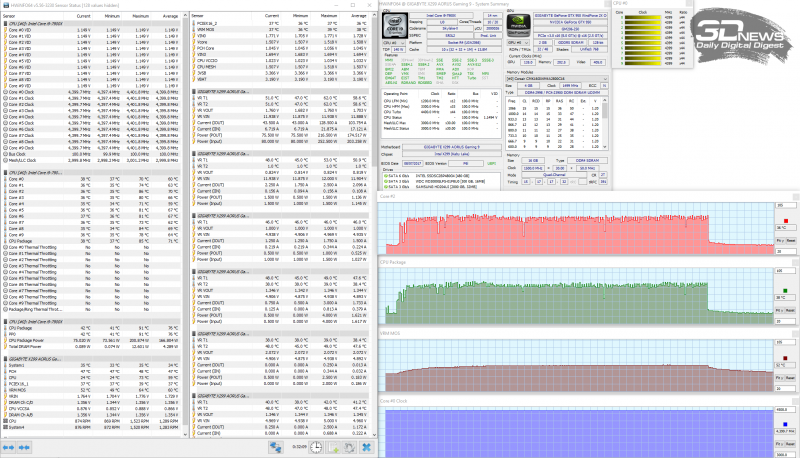800x458 pixels.
Task: Click the voltage icon beside Core #0 VID
Action: tap(6, 30)
